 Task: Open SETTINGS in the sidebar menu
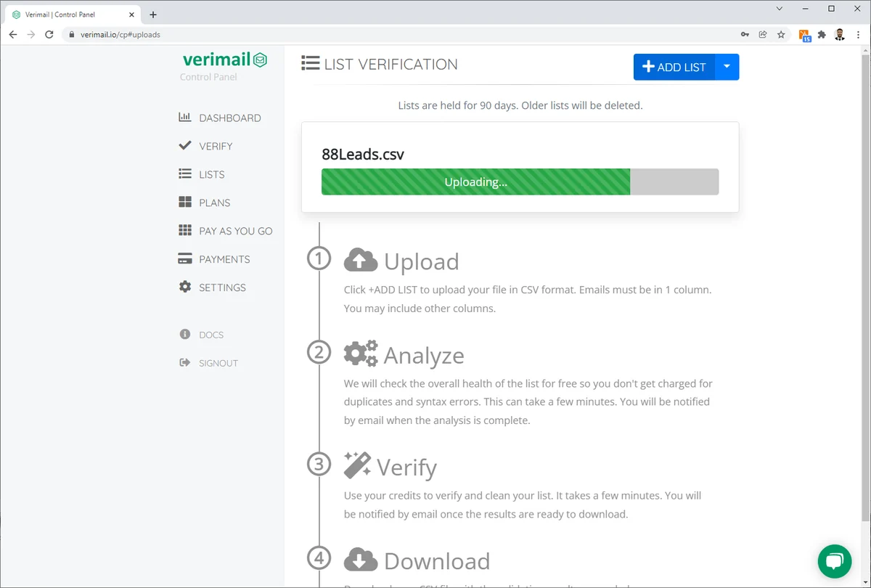[222, 287]
